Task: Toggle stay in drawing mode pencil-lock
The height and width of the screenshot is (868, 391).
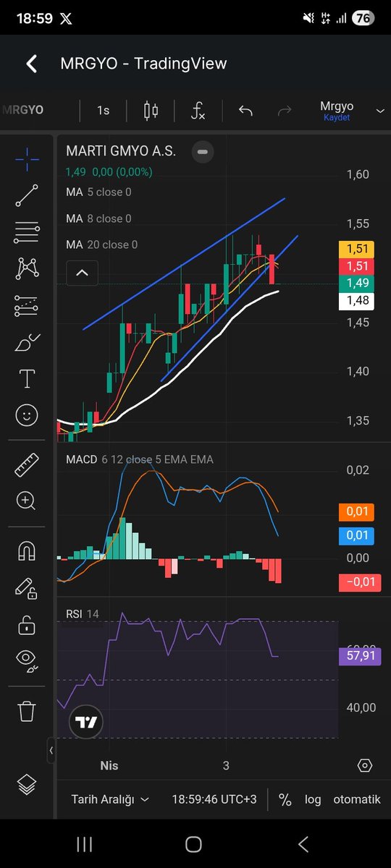Action: coord(27,588)
